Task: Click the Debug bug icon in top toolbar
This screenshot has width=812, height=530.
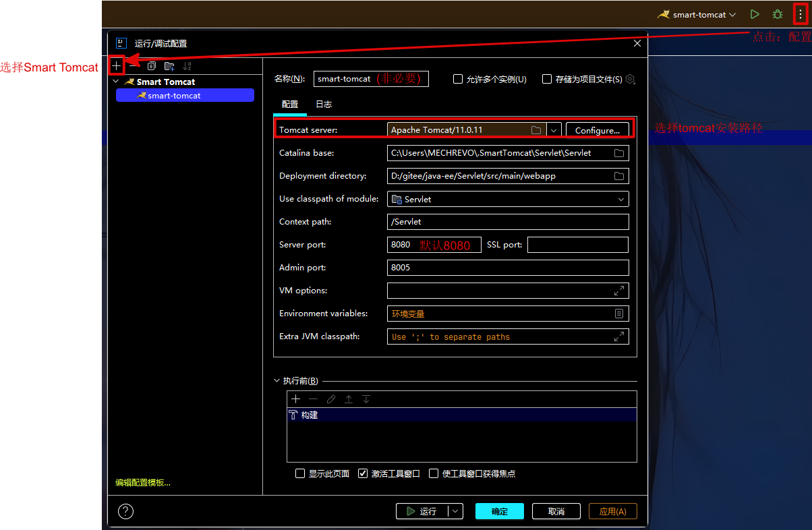Action: 778,14
